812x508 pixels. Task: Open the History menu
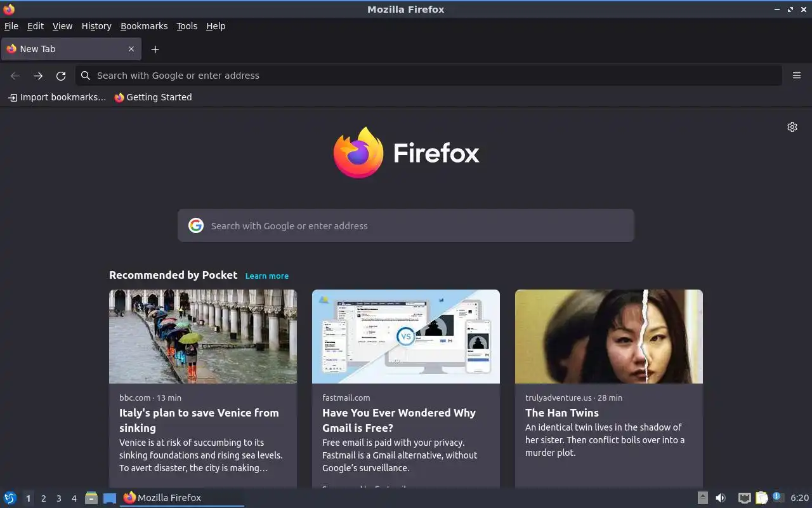pos(96,26)
